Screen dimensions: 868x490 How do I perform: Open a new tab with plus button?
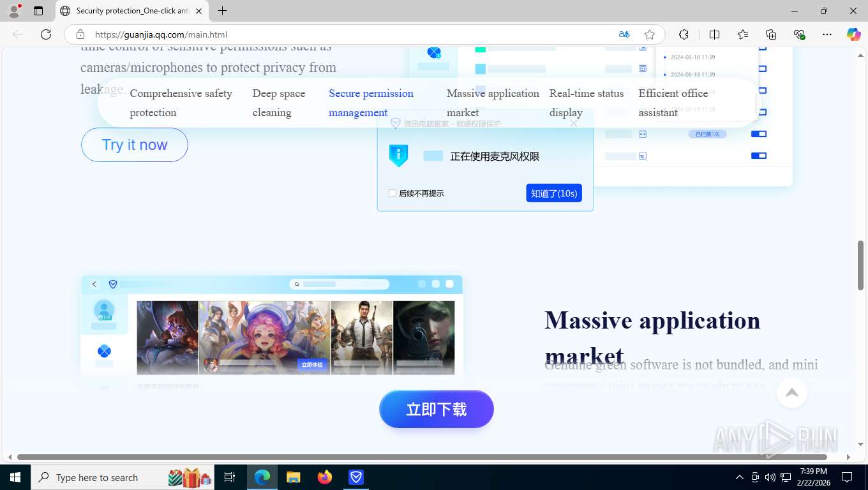click(x=222, y=11)
